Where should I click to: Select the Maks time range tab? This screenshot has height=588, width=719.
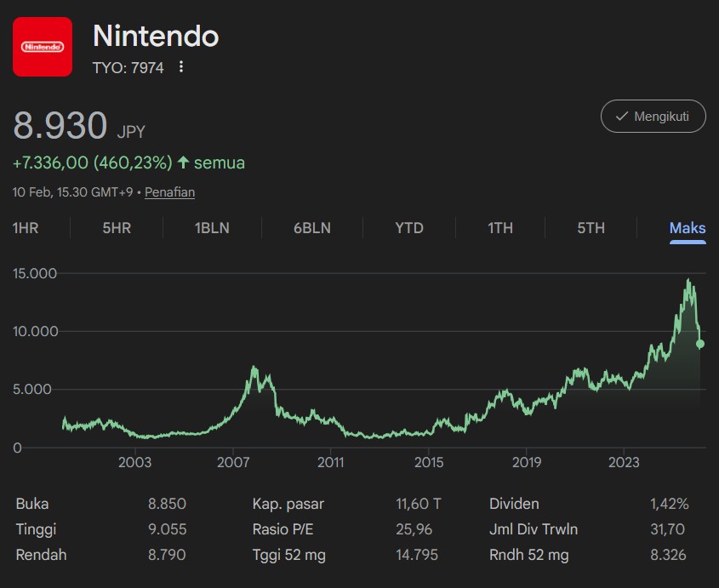coord(688,228)
